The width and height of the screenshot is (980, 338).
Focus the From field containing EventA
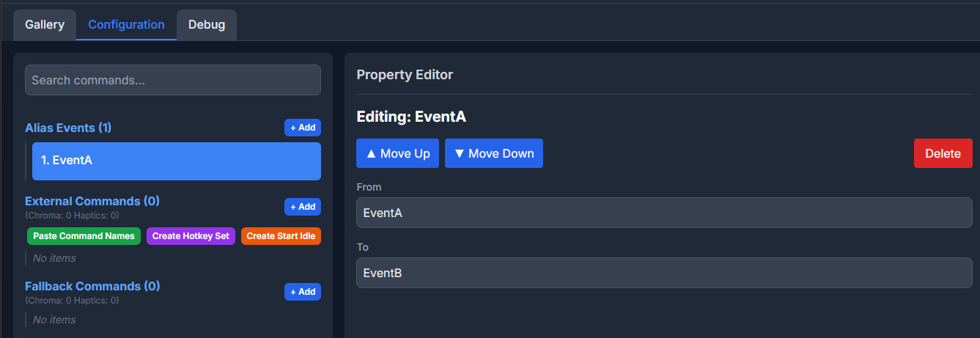[x=664, y=213]
